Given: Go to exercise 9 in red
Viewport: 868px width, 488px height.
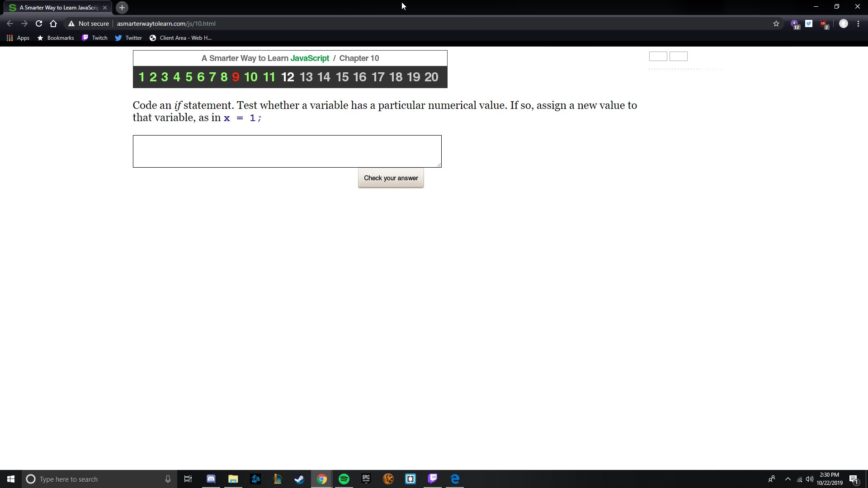Looking at the screenshot, I should click(x=236, y=77).
